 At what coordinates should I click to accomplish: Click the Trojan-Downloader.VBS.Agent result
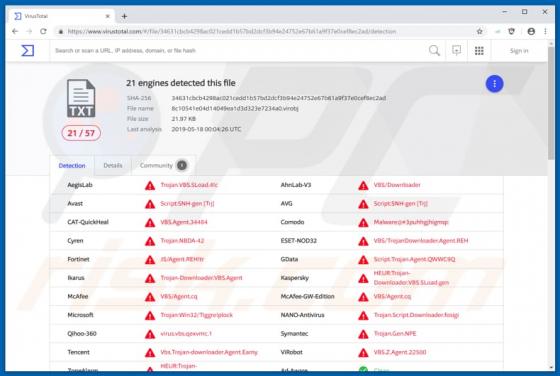(201, 278)
